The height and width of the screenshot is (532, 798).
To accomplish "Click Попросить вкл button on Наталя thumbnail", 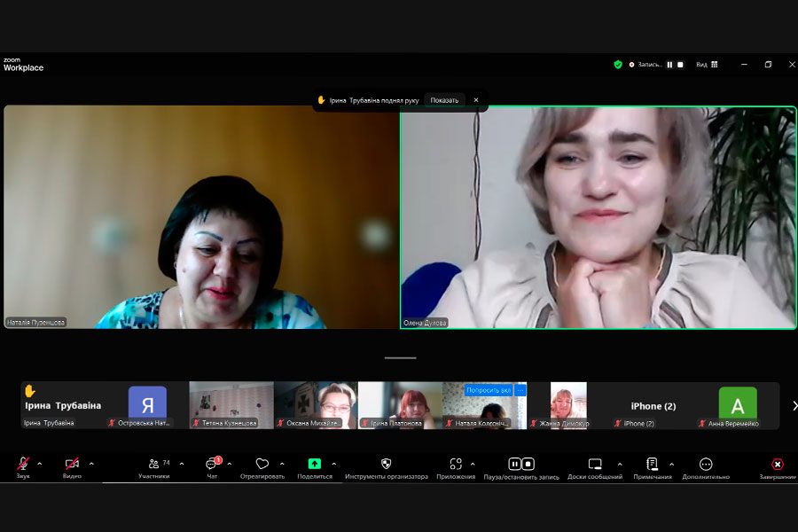I will [489, 390].
